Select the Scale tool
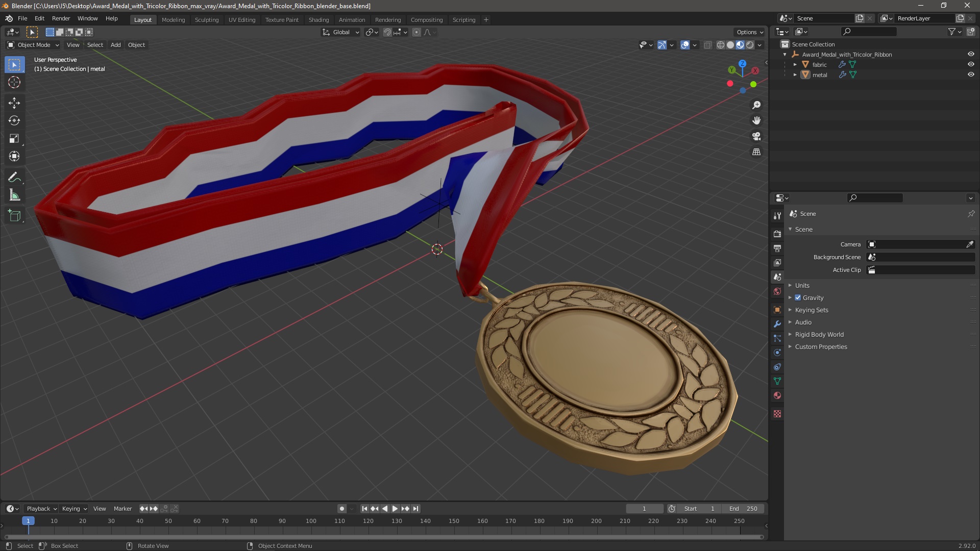The height and width of the screenshot is (551, 980). coord(14,138)
